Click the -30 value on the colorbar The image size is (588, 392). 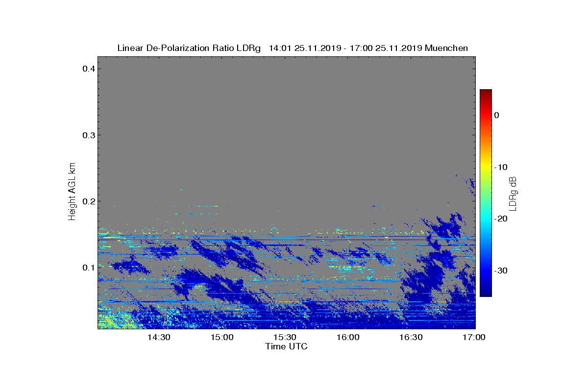[500, 271]
